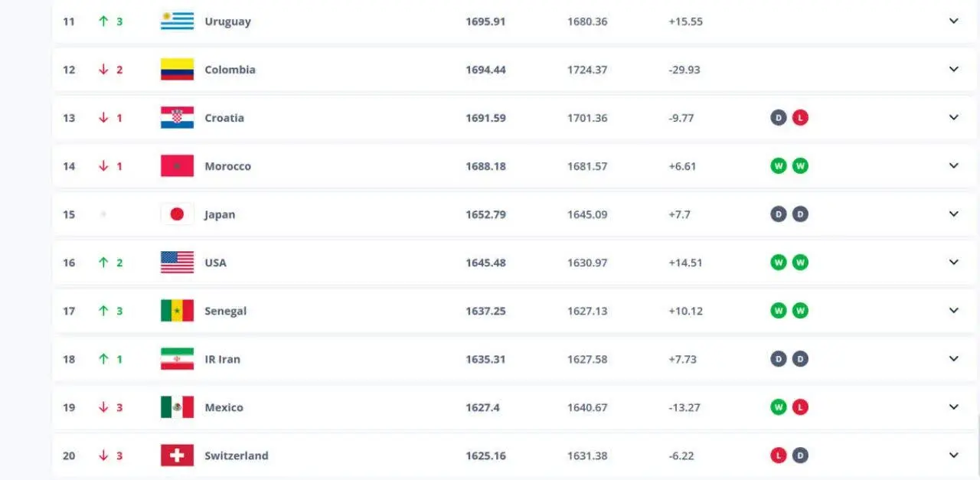Expand the Mexico row details

[953, 407]
